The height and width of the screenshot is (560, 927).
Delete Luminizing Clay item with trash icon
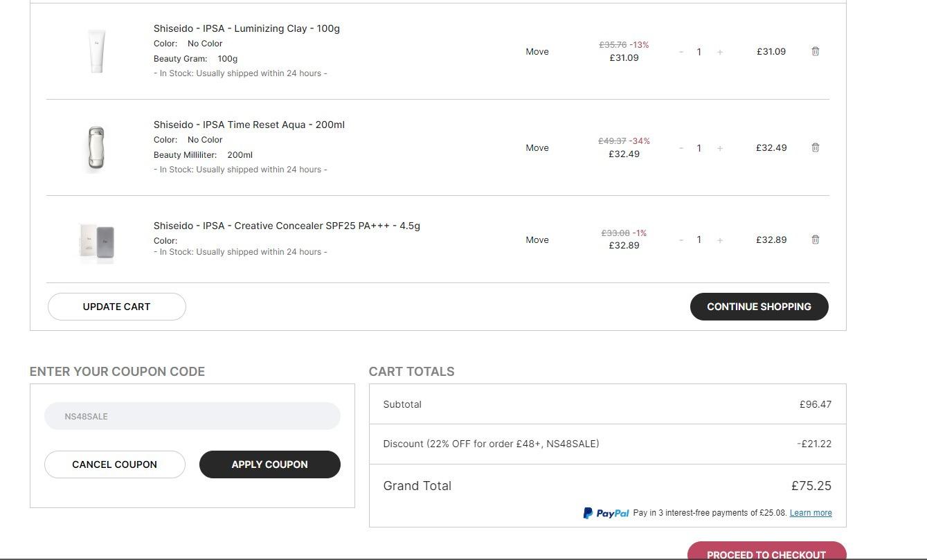[815, 51]
